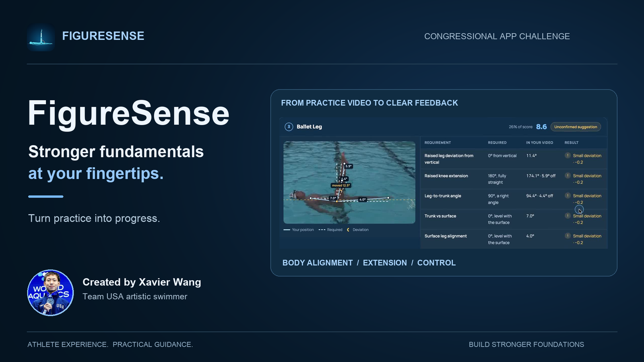The width and height of the screenshot is (644, 362).
Task: Click the '94.4° · 4.4° off' value
Action: pyautogui.click(x=539, y=196)
